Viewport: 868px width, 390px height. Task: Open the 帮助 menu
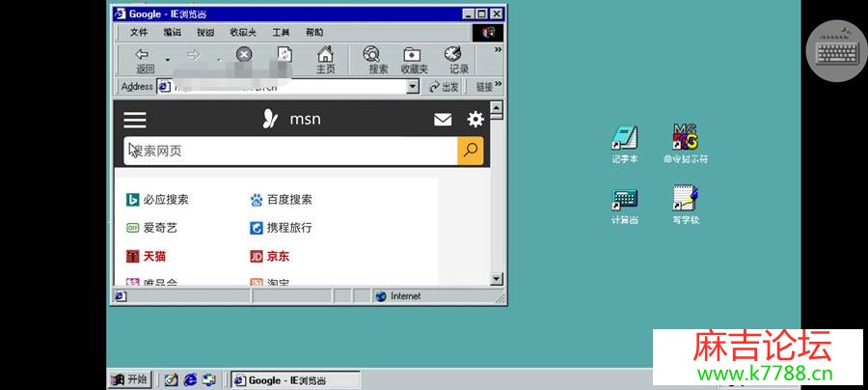(x=314, y=33)
